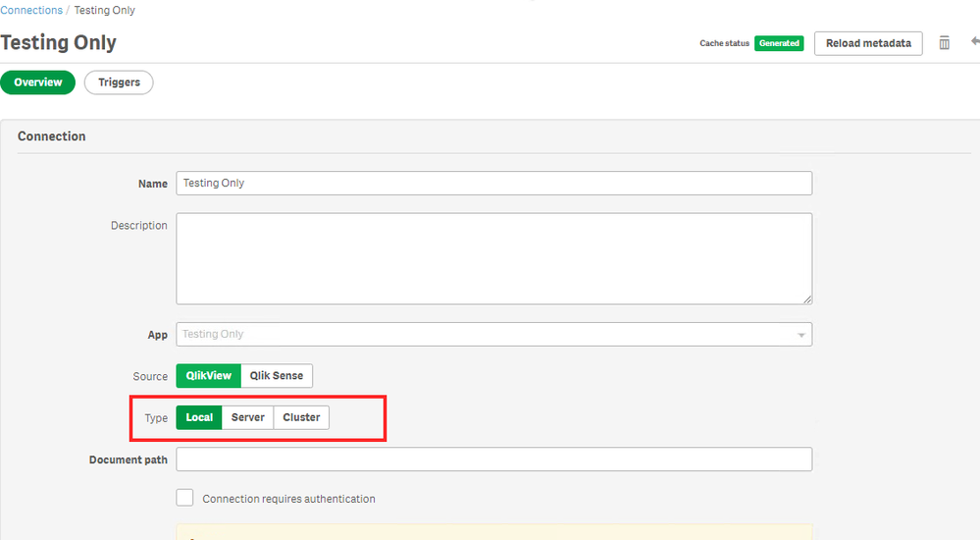
Task: Click inside the Description text area
Action: point(493,258)
